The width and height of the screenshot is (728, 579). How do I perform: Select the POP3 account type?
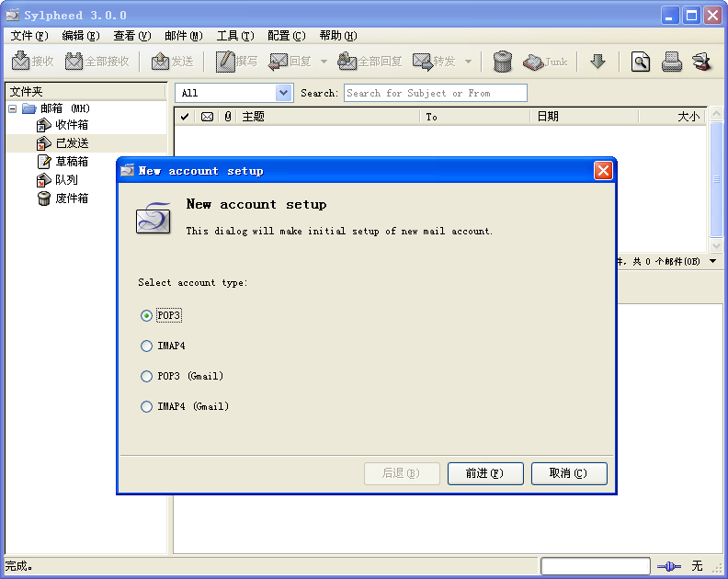click(146, 316)
